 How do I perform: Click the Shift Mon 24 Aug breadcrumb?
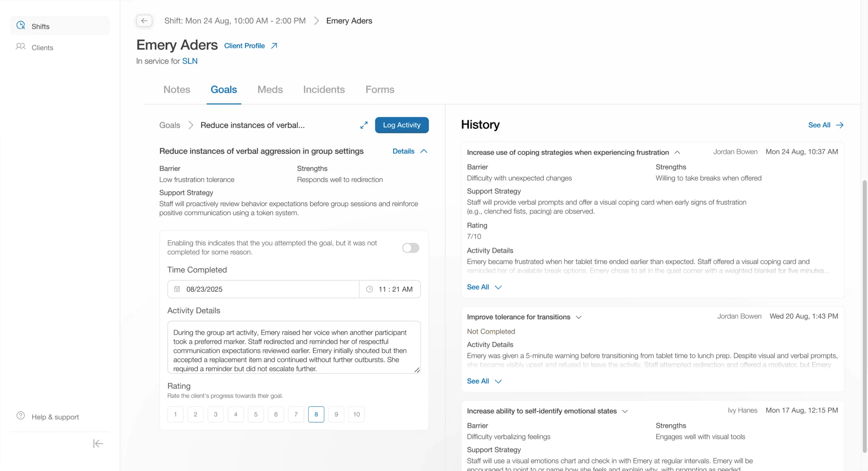click(235, 21)
